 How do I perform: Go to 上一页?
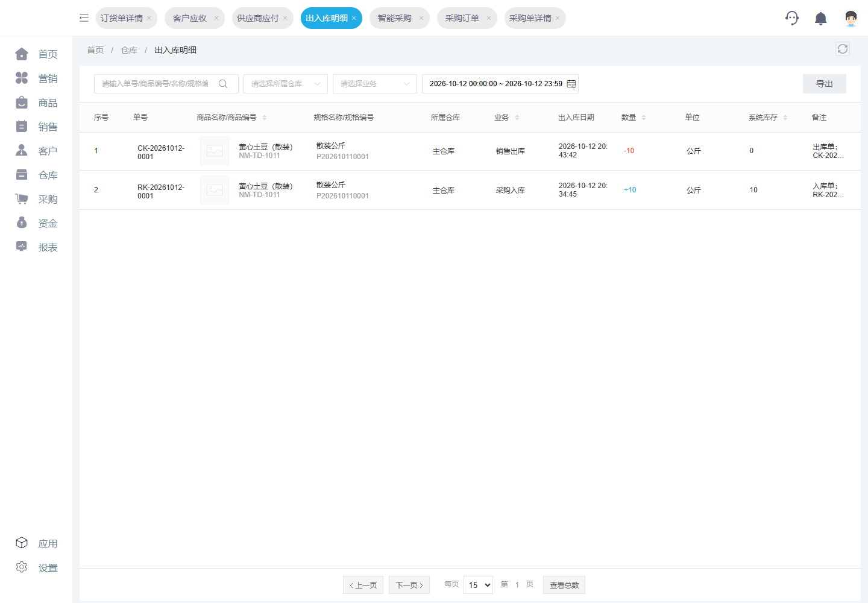[x=363, y=585]
